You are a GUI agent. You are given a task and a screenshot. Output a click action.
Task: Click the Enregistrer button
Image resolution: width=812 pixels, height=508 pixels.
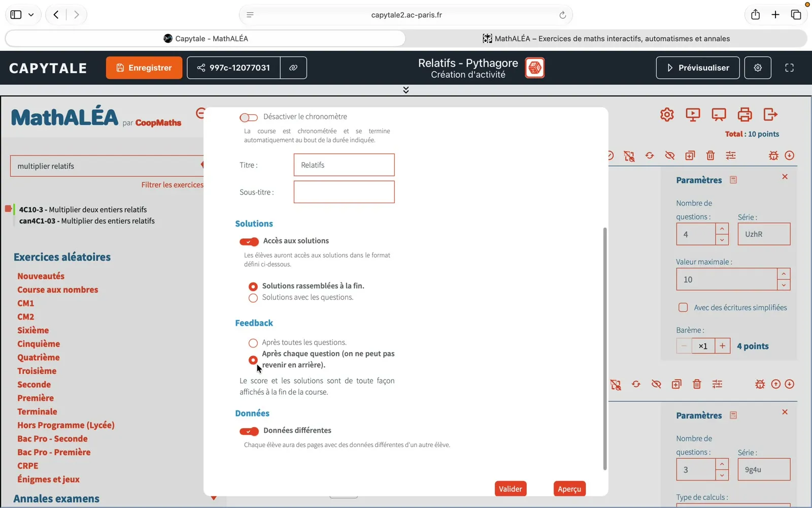(x=144, y=68)
